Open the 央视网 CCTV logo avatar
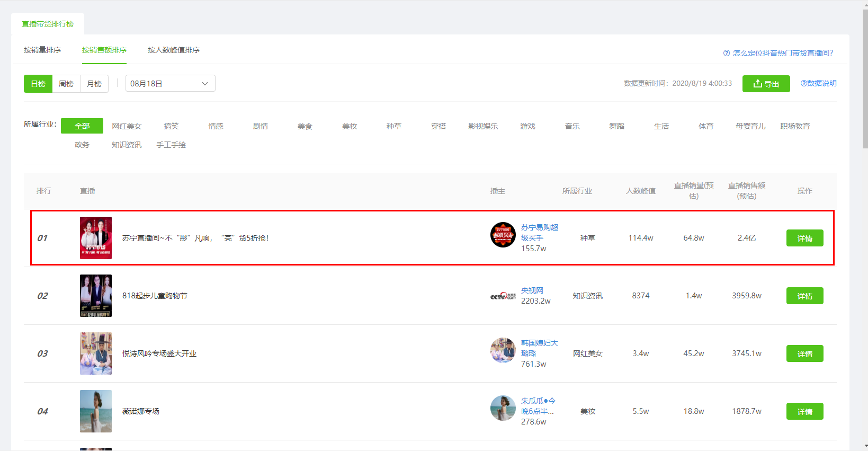 point(503,296)
